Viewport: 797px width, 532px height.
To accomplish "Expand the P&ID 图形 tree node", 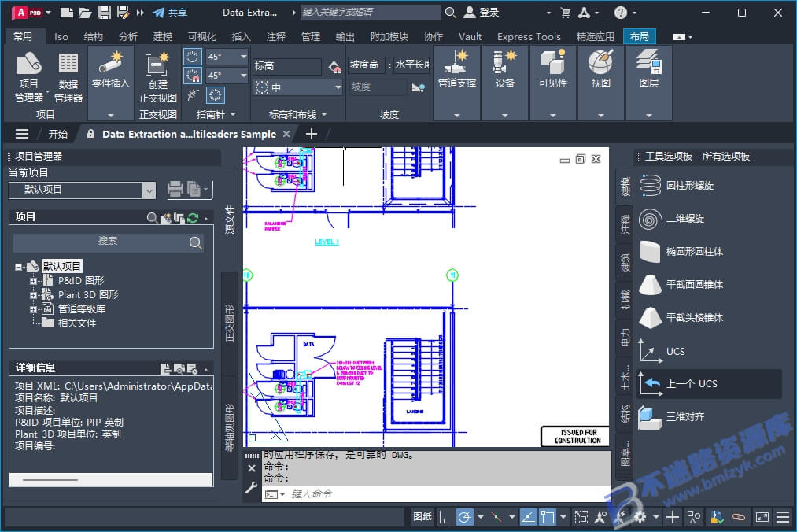I will [x=32, y=281].
